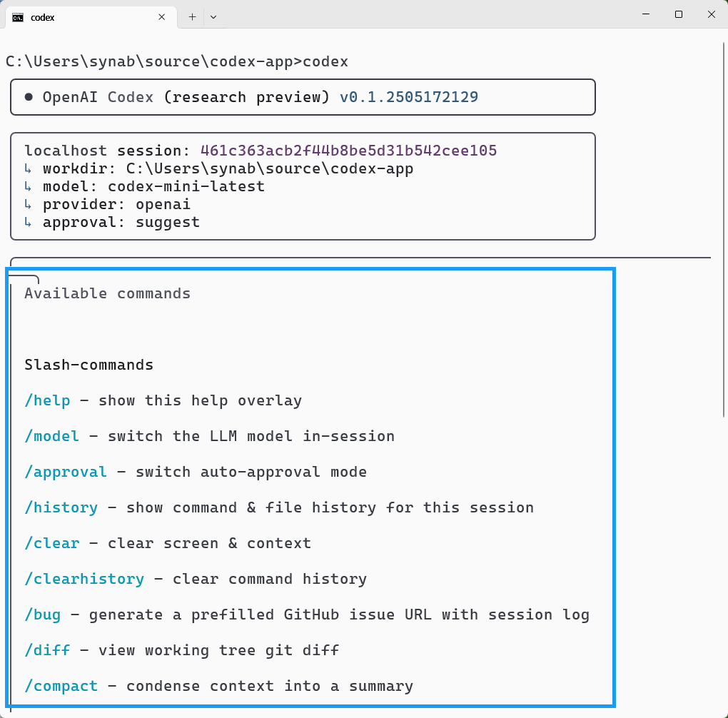Click the /compact command
Screen dimensions: 728x718
click(x=61, y=686)
